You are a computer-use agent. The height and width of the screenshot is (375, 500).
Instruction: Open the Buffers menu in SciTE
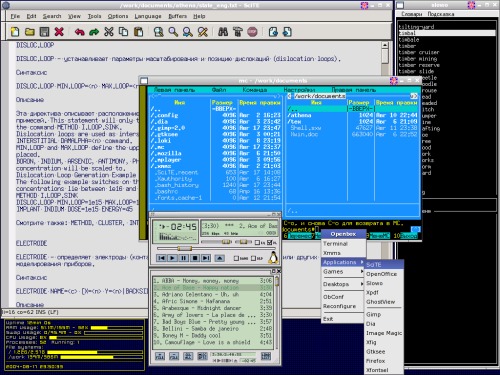177,16
